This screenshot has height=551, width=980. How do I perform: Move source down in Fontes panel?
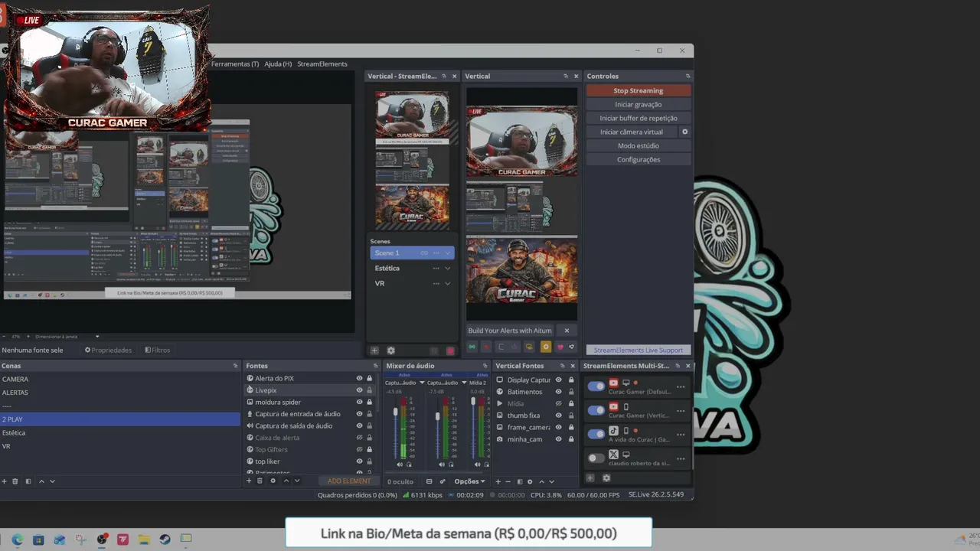pos(297,481)
